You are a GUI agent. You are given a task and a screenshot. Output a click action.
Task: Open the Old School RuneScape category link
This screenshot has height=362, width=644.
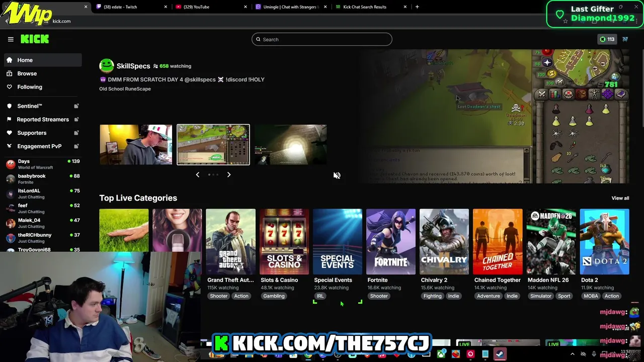(125, 89)
